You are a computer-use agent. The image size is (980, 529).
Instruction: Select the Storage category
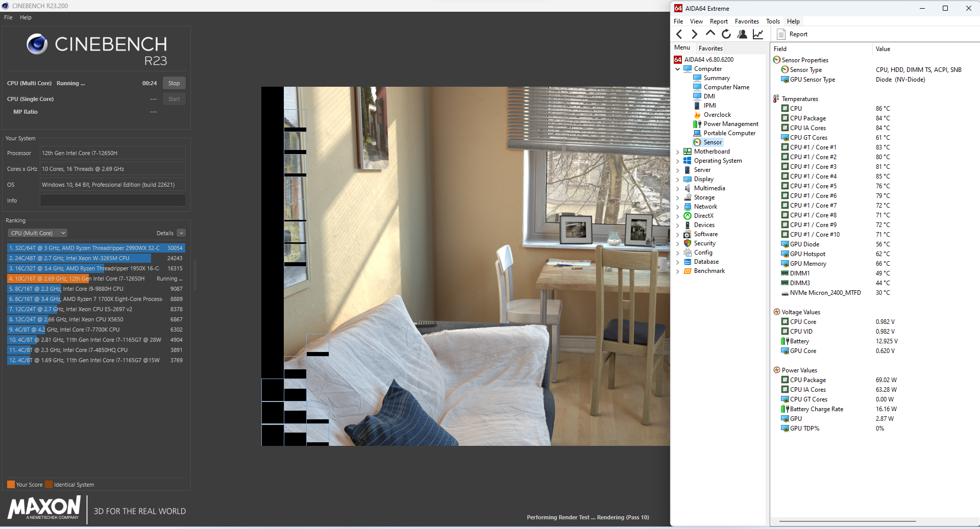pyautogui.click(x=704, y=197)
